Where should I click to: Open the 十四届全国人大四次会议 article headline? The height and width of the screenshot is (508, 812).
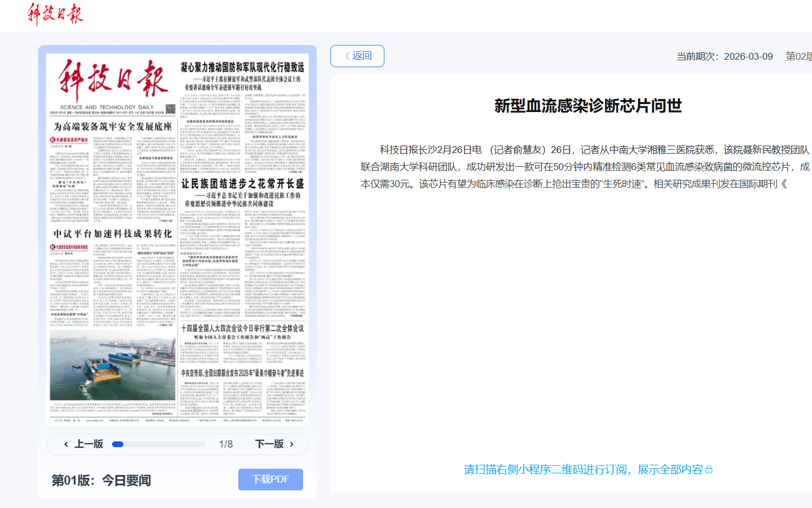(x=242, y=328)
